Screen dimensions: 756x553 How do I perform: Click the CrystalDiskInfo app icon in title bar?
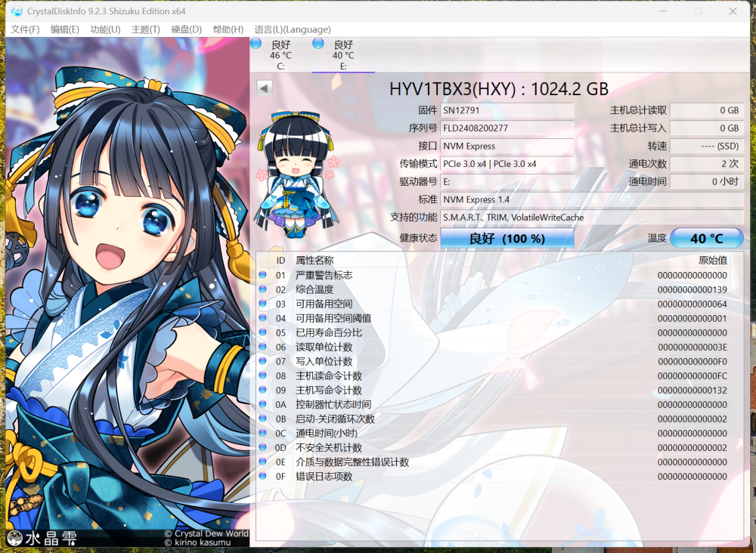pos(17,11)
